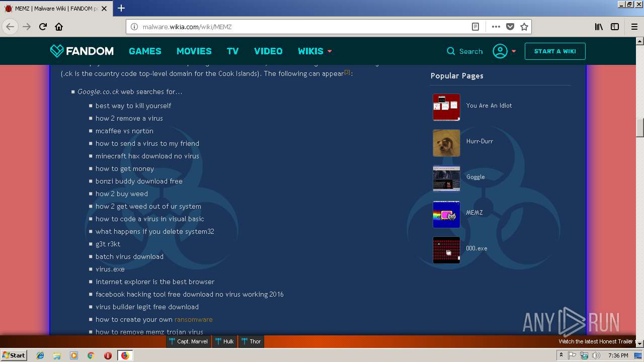The width and height of the screenshot is (644, 362).
Task: Open the Thor bottom bar link
Action: (251, 341)
